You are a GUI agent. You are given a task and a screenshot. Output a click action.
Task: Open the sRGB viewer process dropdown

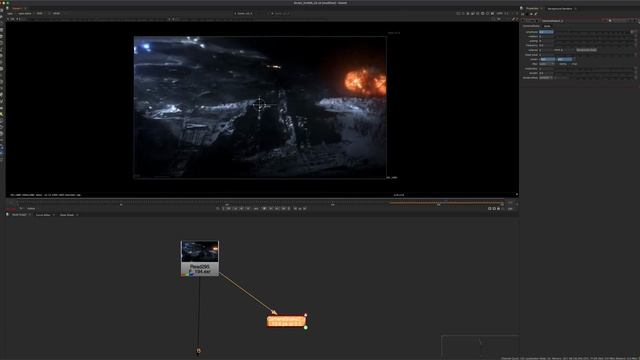pos(56,13)
